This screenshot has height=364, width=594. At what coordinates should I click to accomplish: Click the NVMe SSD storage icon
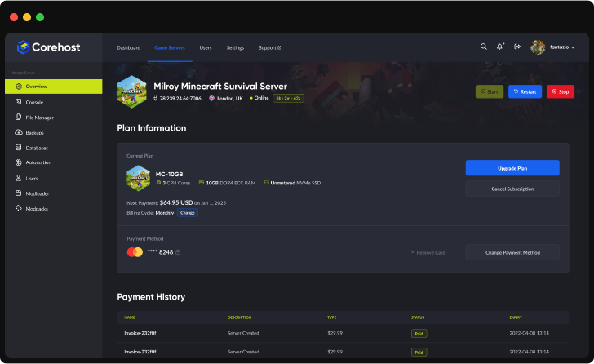click(x=266, y=183)
